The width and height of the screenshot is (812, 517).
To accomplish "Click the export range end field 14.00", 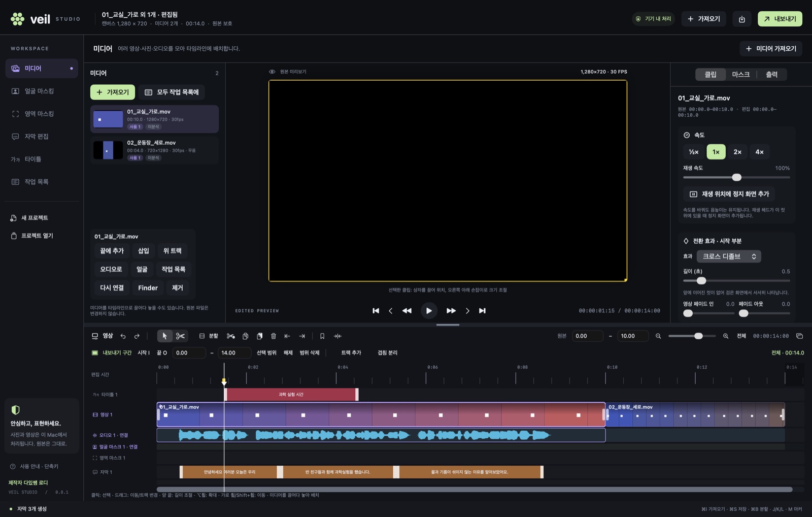I will pyautogui.click(x=234, y=353).
